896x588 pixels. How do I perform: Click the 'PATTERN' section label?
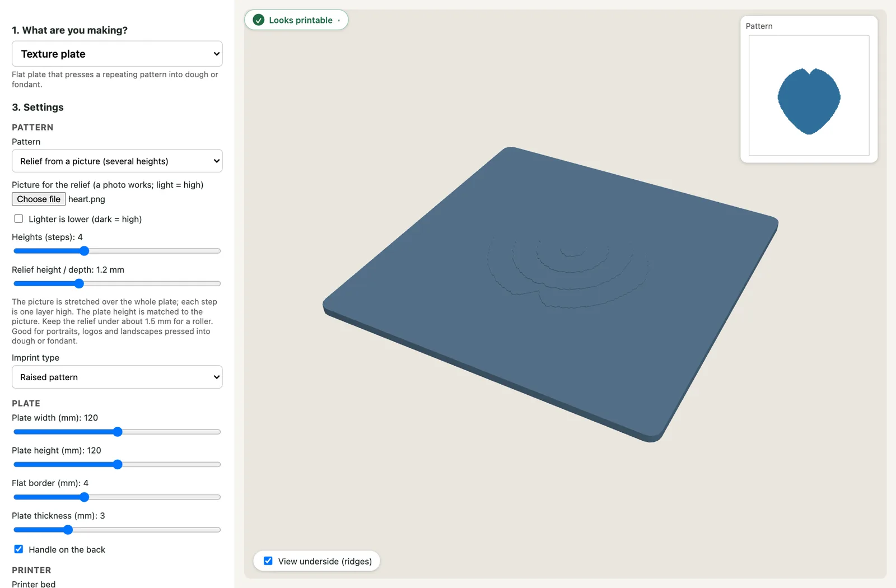(32, 128)
